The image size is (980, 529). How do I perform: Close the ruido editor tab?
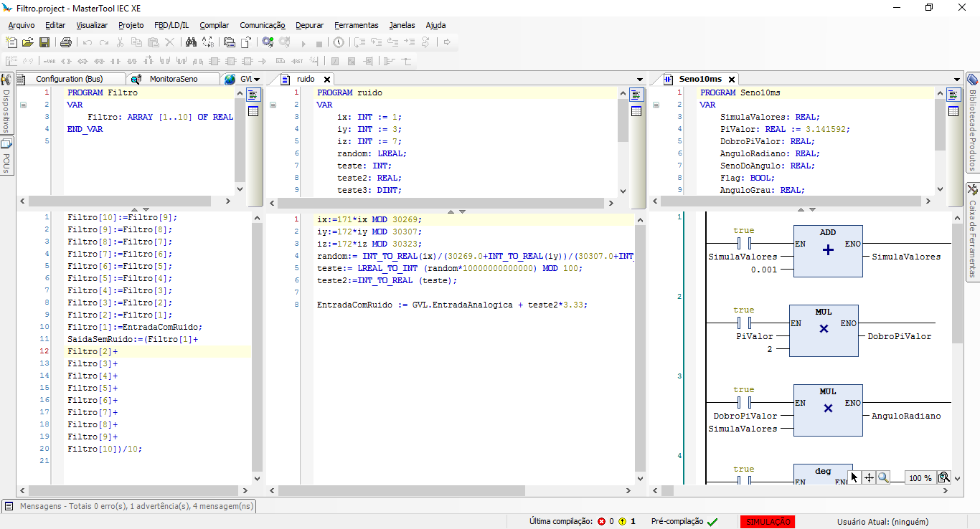click(327, 80)
